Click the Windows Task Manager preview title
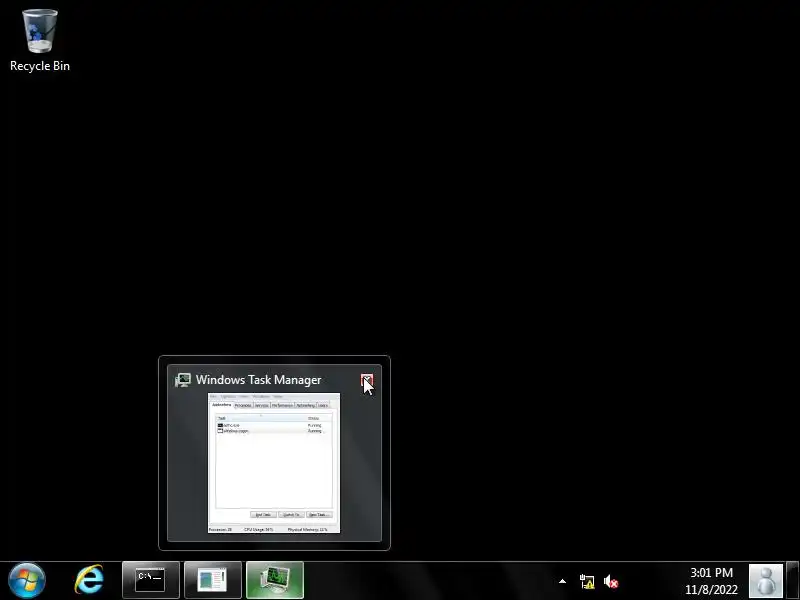 point(258,380)
